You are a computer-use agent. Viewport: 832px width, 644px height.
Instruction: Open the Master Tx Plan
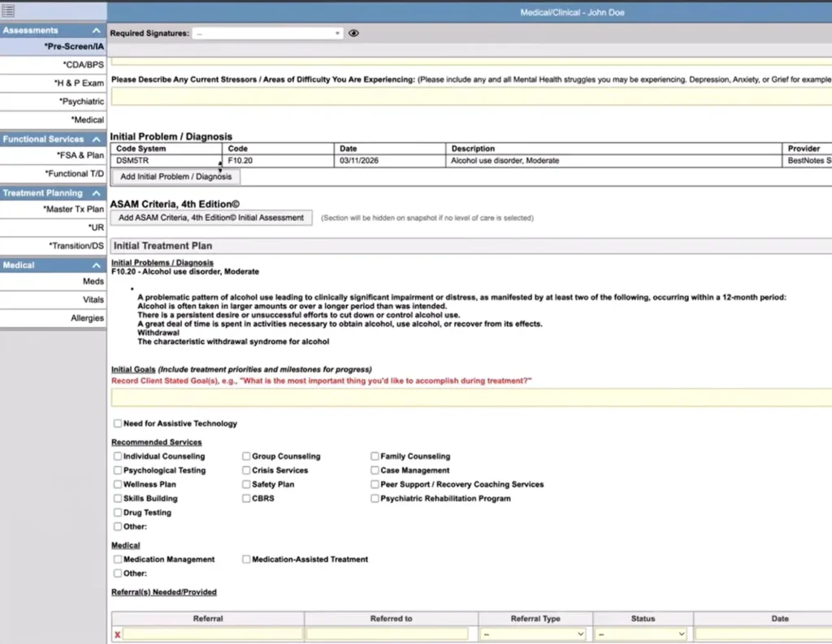(53, 210)
